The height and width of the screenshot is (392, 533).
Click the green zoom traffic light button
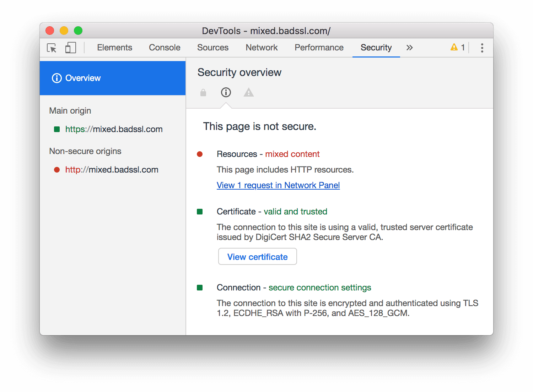tap(78, 31)
